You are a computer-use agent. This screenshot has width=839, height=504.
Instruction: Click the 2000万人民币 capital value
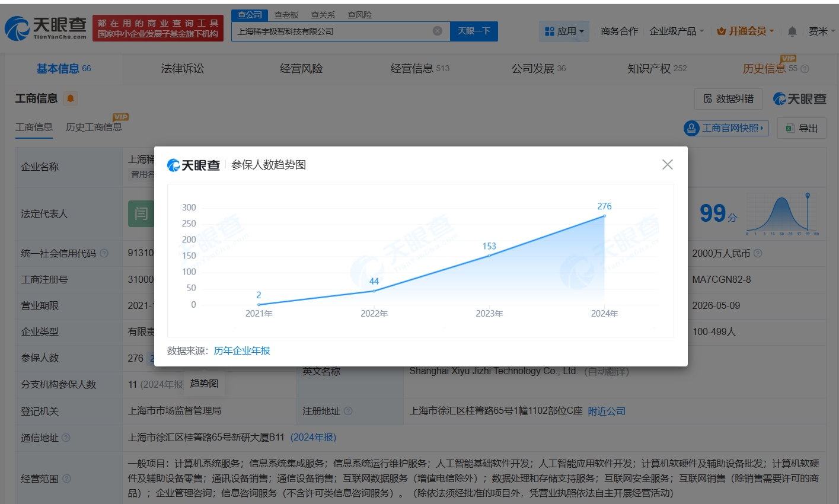[721, 253]
